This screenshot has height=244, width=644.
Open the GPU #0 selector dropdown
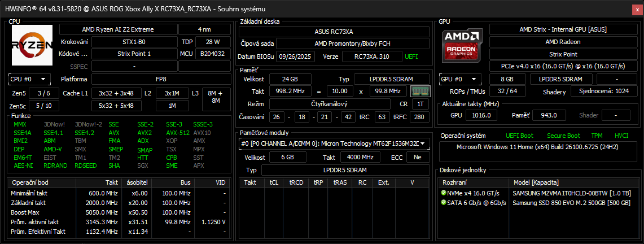pos(460,79)
